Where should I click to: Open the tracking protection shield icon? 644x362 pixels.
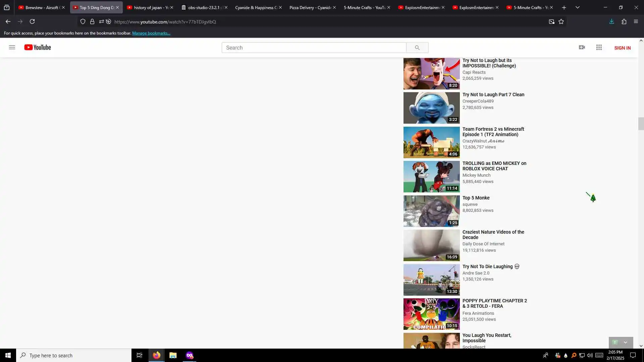pyautogui.click(x=83, y=21)
